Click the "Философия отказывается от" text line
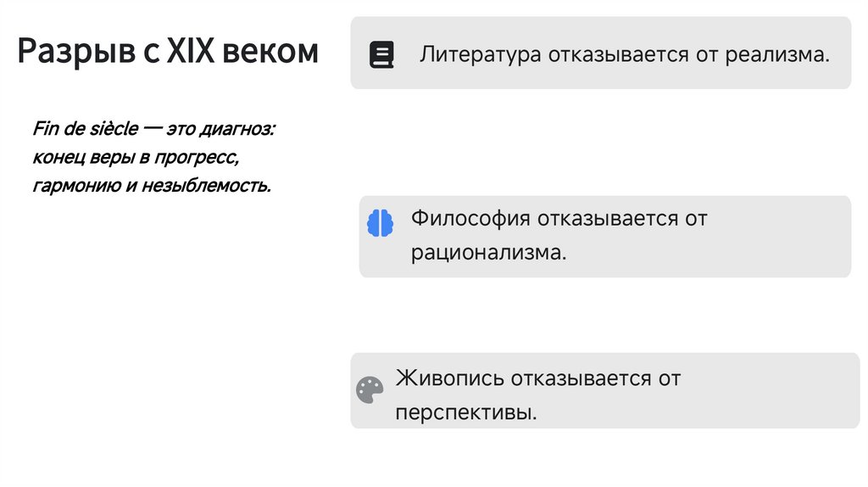 (x=559, y=219)
